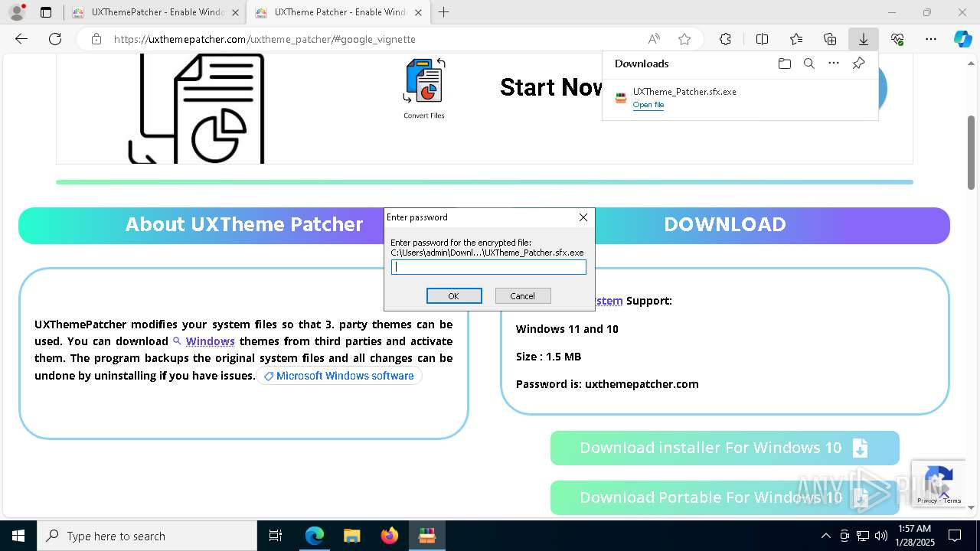Click Download Portable For Windows 10
The width and height of the screenshot is (980, 551).
724,497
